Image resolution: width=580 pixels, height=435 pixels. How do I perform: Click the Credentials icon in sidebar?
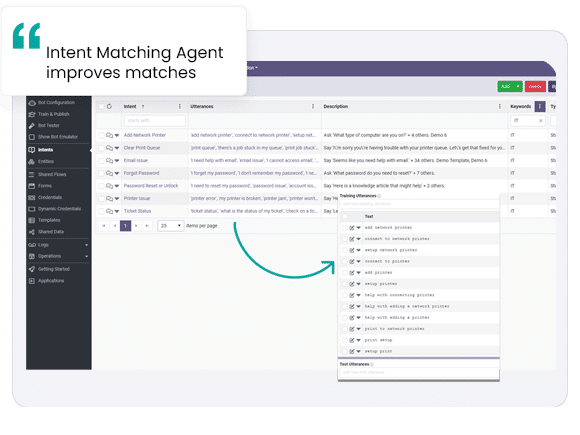click(x=32, y=197)
